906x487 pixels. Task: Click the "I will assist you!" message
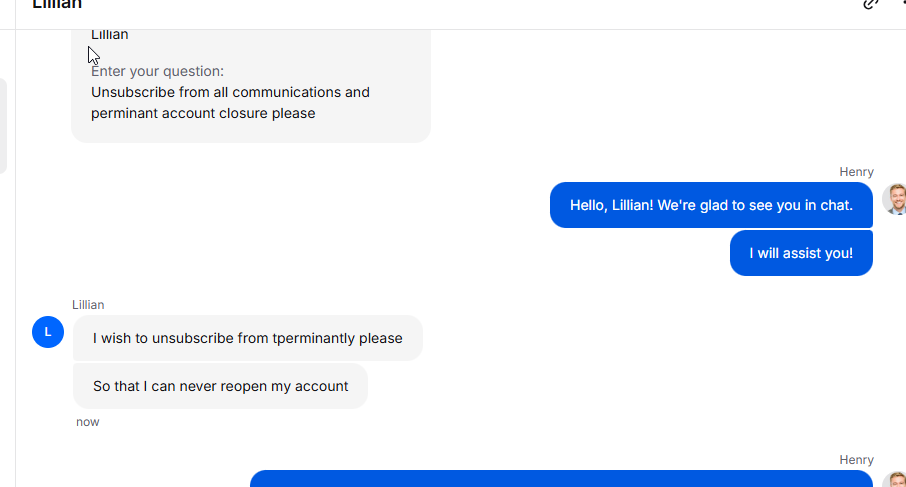[801, 253]
